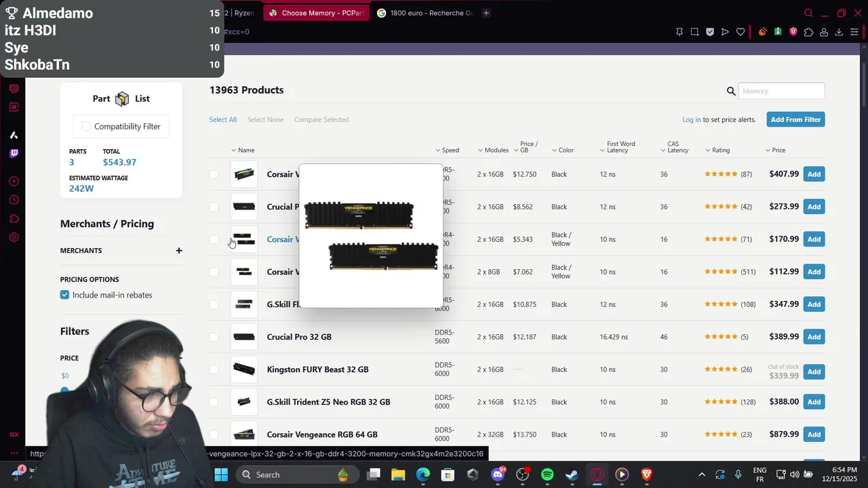This screenshot has width=868, height=488.
Task: Open the Opera GX sidebar settings gear
Action: coord(14,238)
